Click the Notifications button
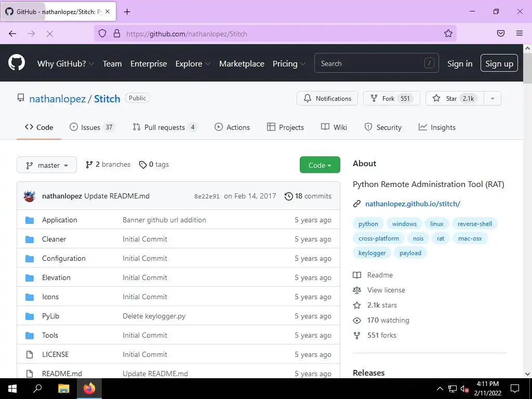Viewport: 532px width, 399px height. click(327, 98)
